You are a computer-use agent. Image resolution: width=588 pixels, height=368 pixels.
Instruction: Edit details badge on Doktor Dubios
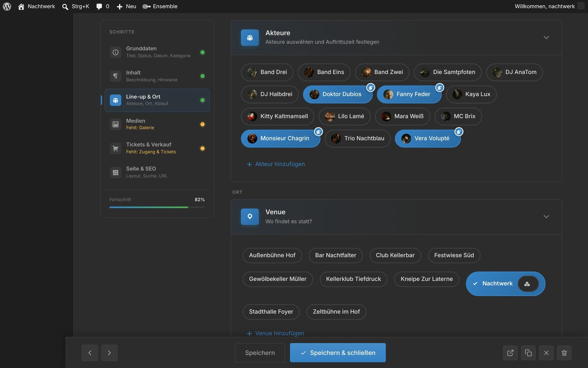click(x=371, y=88)
